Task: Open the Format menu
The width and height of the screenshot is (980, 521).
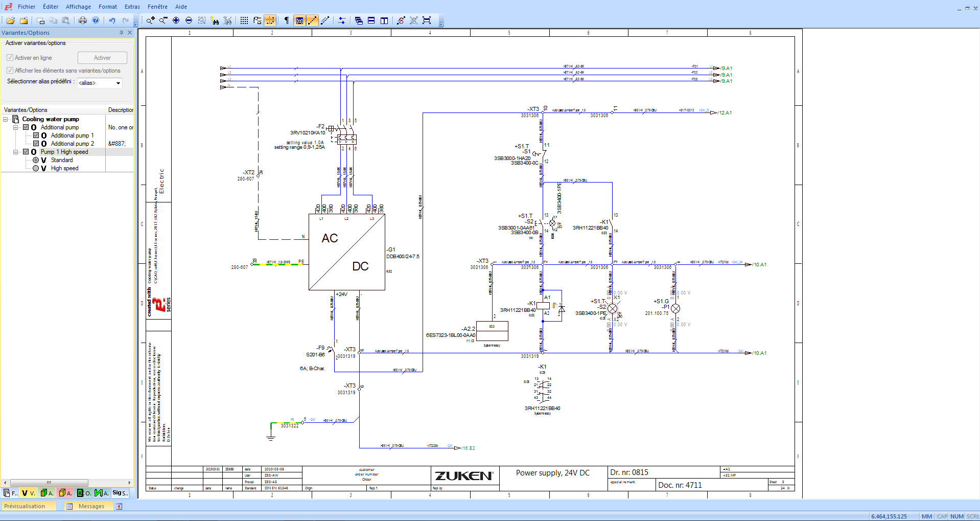Action: (x=108, y=7)
